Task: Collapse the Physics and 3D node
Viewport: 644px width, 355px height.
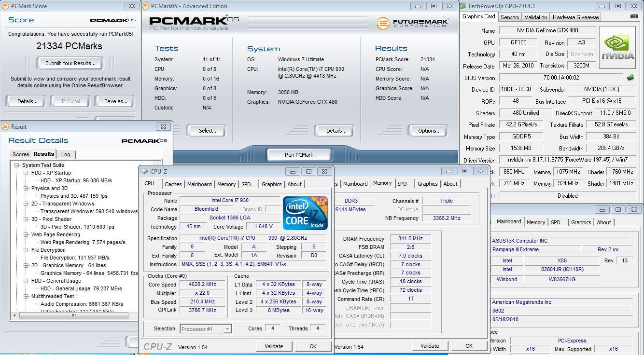Action: (x=26, y=188)
